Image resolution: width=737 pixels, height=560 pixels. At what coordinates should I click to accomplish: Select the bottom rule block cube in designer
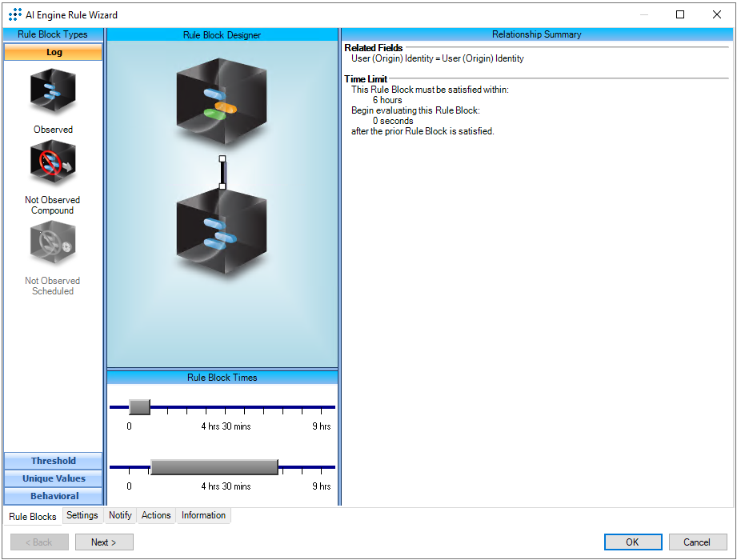coord(222,232)
